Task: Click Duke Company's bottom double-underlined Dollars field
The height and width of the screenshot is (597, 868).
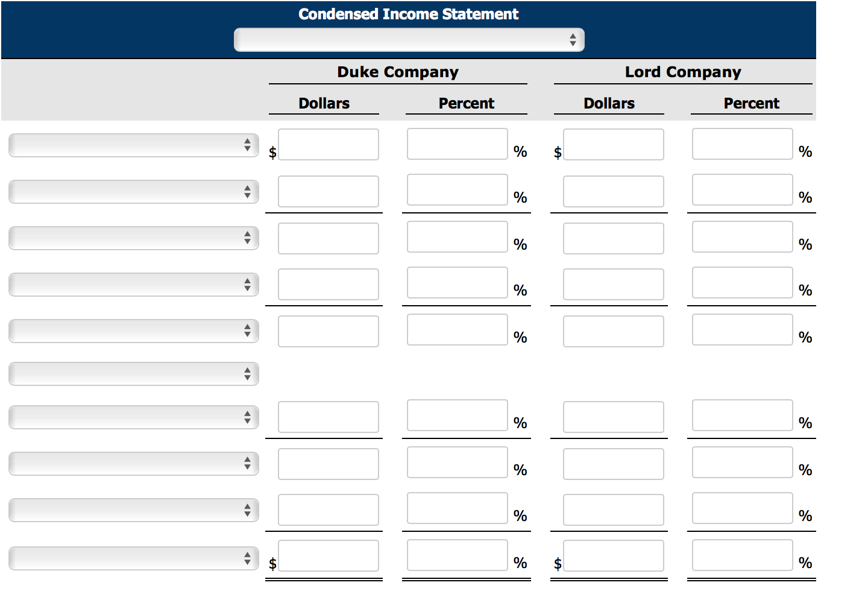Action: coord(328,555)
